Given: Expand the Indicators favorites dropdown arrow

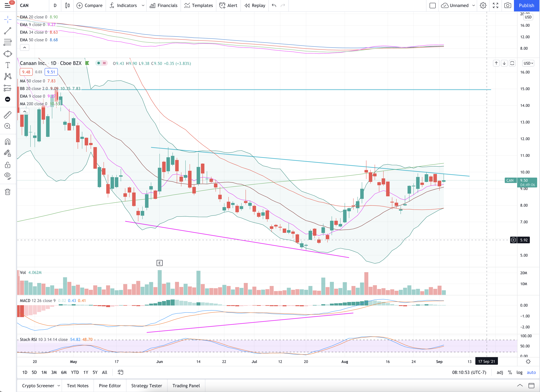Looking at the screenshot, I should click(x=143, y=5).
